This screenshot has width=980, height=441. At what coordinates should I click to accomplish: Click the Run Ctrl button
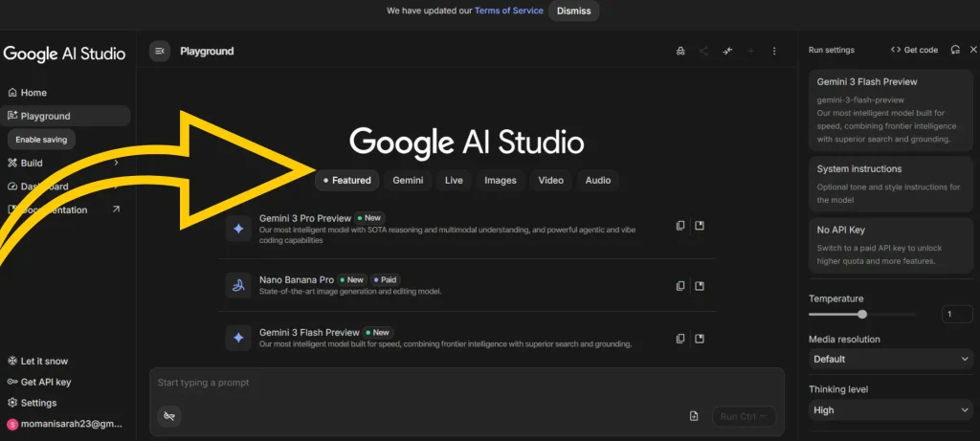click(744, 417)
